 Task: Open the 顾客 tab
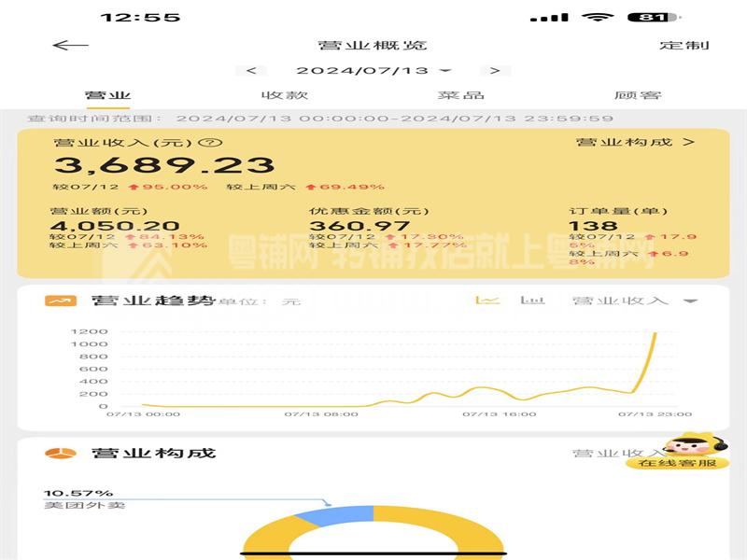click(638, 95)
